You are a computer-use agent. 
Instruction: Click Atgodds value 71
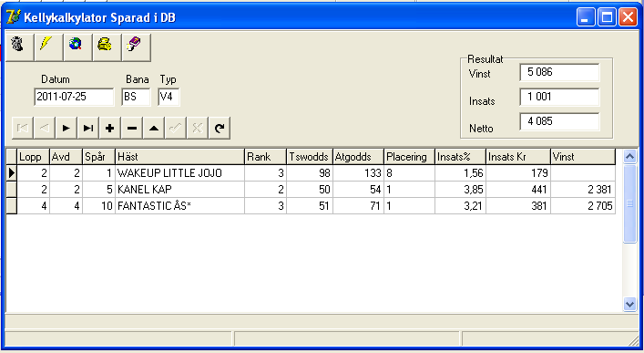pyautogui.click(x=358, y=206)
